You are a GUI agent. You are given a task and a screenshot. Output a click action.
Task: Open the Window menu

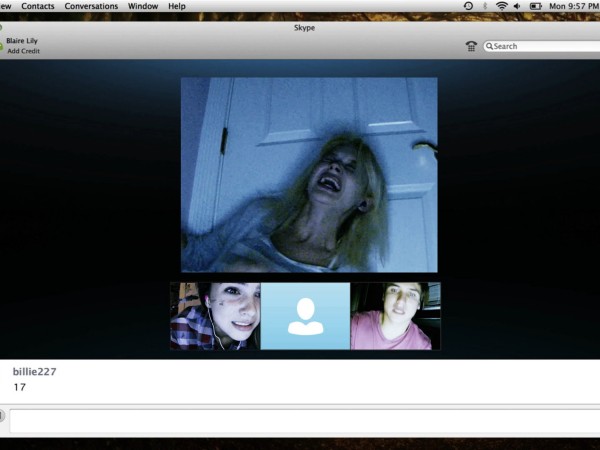pos(143,6)
